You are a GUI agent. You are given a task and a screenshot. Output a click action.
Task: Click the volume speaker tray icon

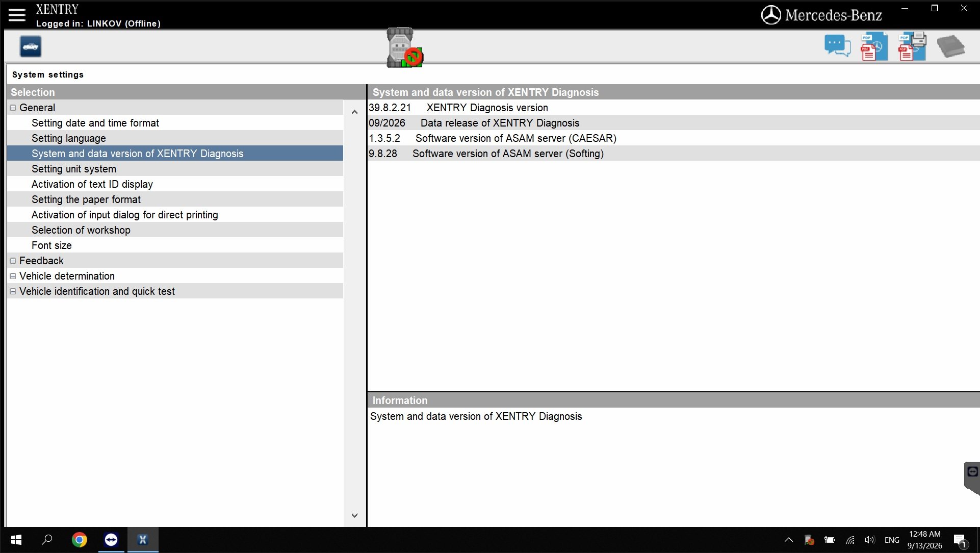pos(870,540)
